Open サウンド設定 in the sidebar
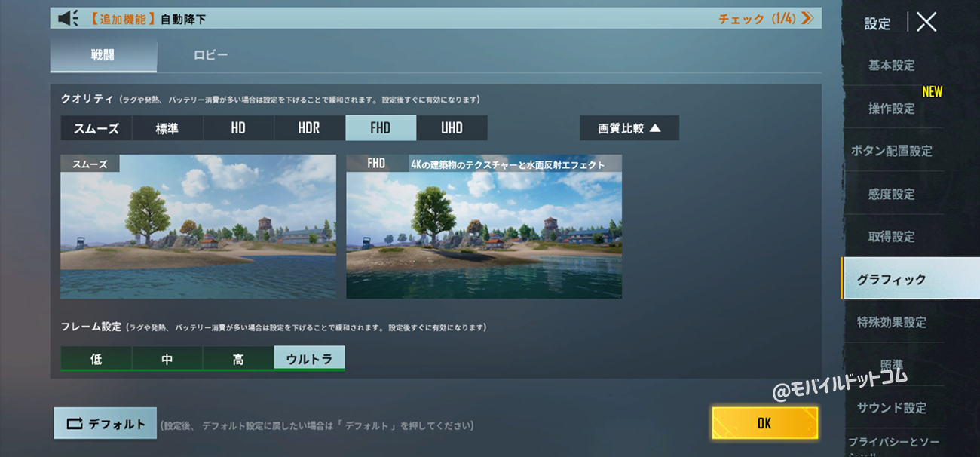Image resolution: width=980 pixels, height=457 pixels. (x=892, y=408)
